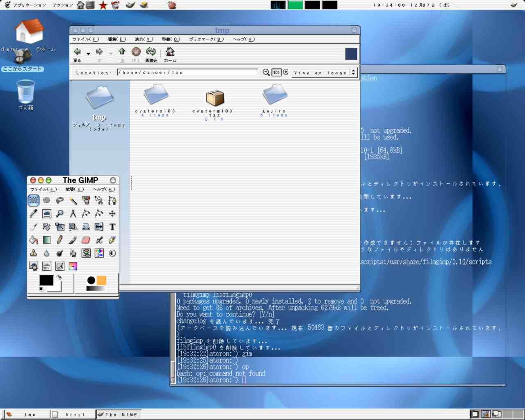Image resolution: width=525 pixels, height=420 pixels.
Task: Select the pink Eraser tool
Action: (x=86, y=240)
